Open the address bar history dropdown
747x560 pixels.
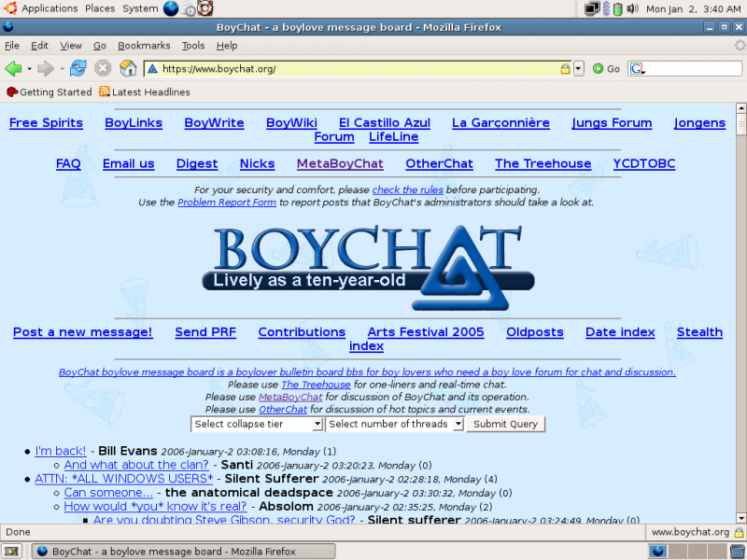[578, 68]
